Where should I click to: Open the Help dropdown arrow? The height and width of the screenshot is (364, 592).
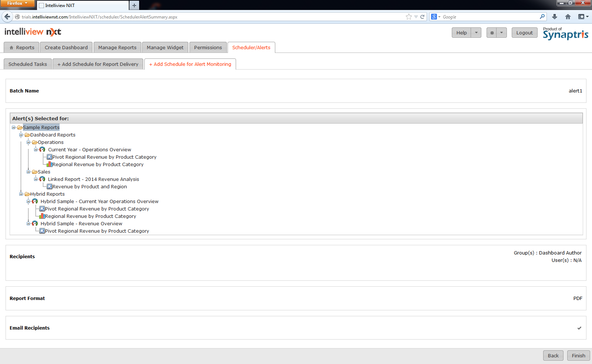point(476,33)
